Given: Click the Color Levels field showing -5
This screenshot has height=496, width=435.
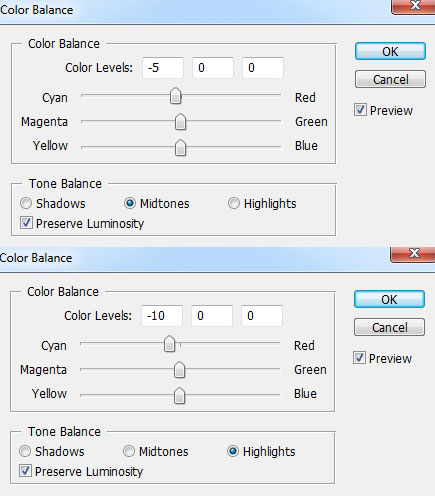Looking at the screenshot, I should pos(163,68).
